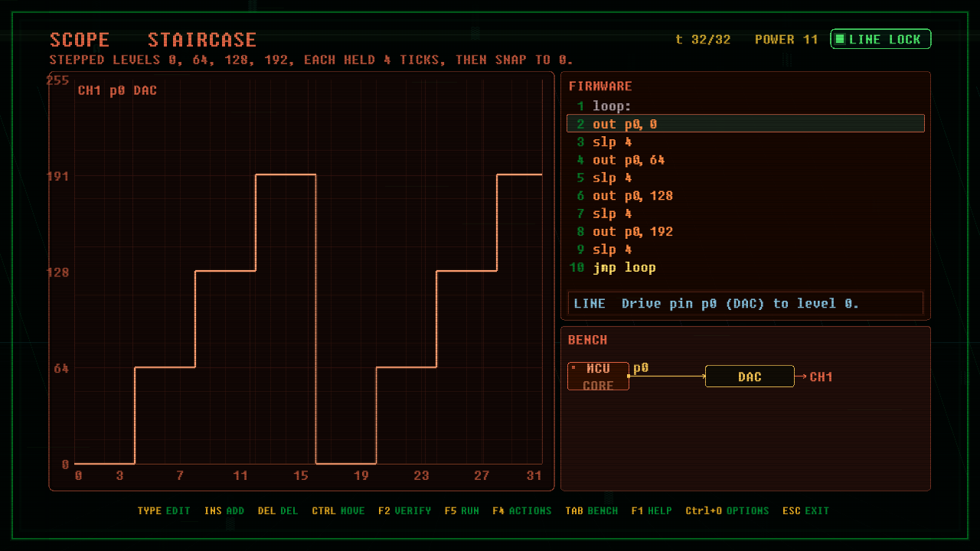
Task: Click y-axis label 64 on scope
Action: 61,368
